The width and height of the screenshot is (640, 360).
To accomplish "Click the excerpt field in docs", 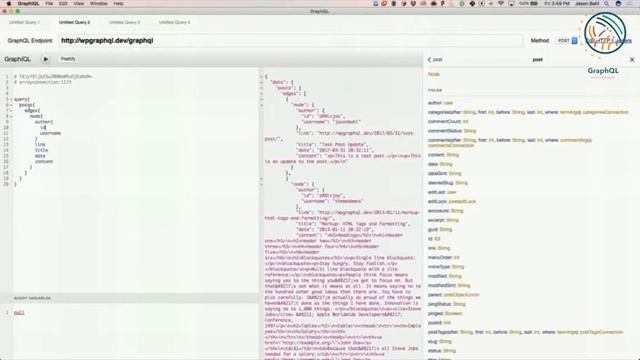I will pyautogui.click(x=436, y=220).
